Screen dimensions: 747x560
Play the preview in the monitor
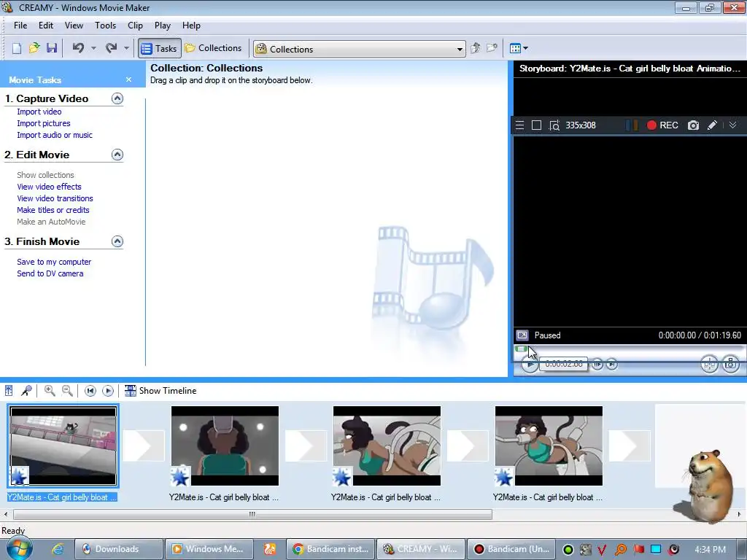(530, 365)
